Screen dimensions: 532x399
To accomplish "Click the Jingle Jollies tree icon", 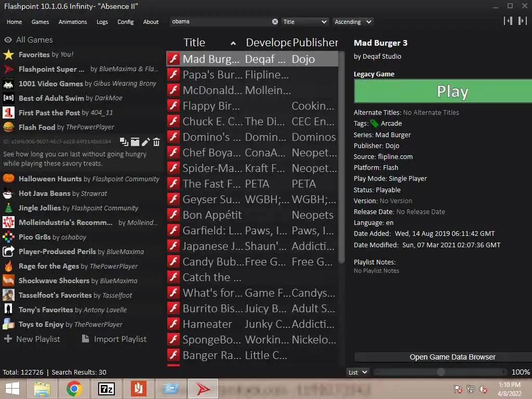I will point(8,208).
